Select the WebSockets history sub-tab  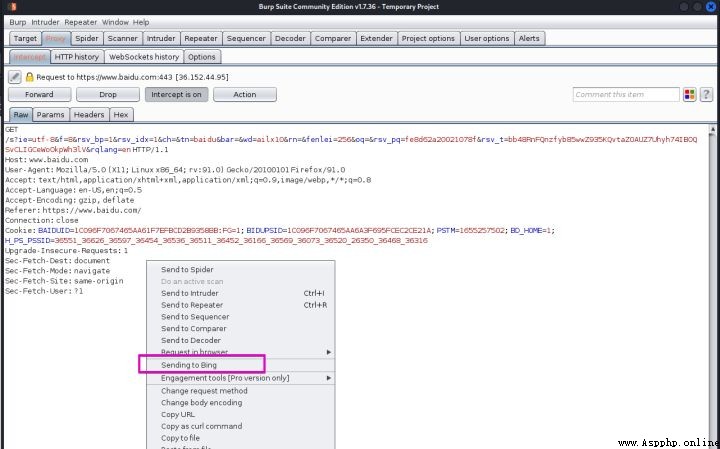[x=144, y=57]
